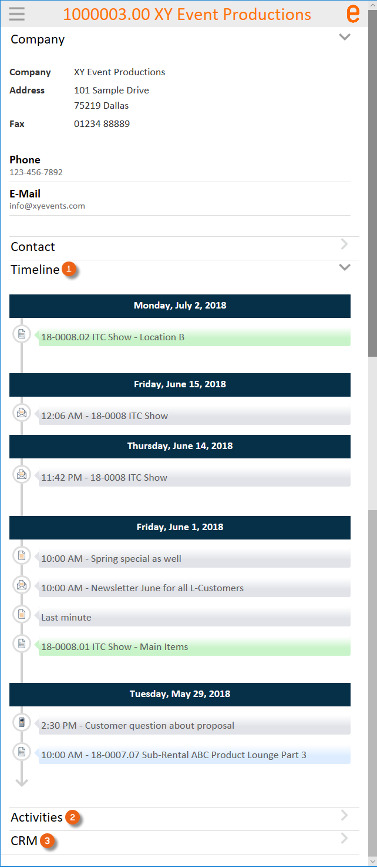Click the email icon beside the 12:06 AM entry
377x868 pixels.
click(x=22, y=413)
